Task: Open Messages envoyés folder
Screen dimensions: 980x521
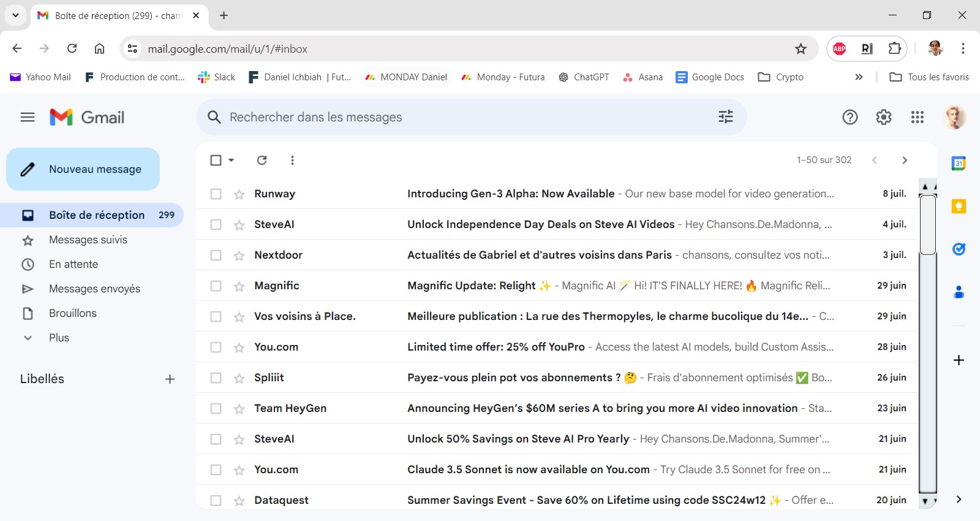Action: [94, 289]
